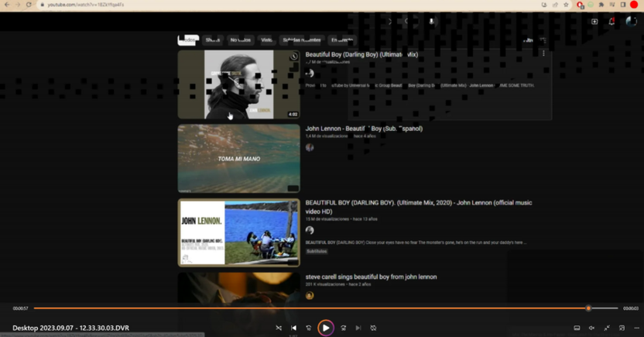644x337 pixels.
Task: Click the share page icon in the address bar
Action: [x=555, y=5]
